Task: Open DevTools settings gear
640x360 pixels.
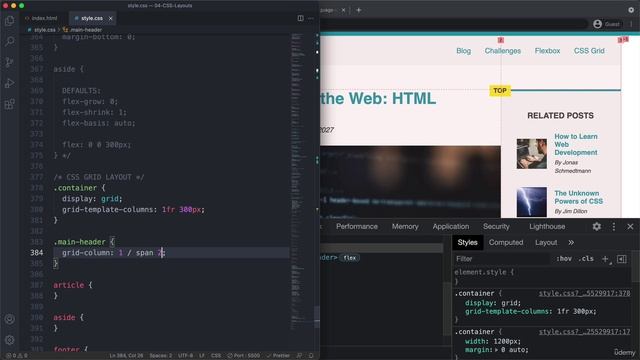Action: (x=596, y=227)
